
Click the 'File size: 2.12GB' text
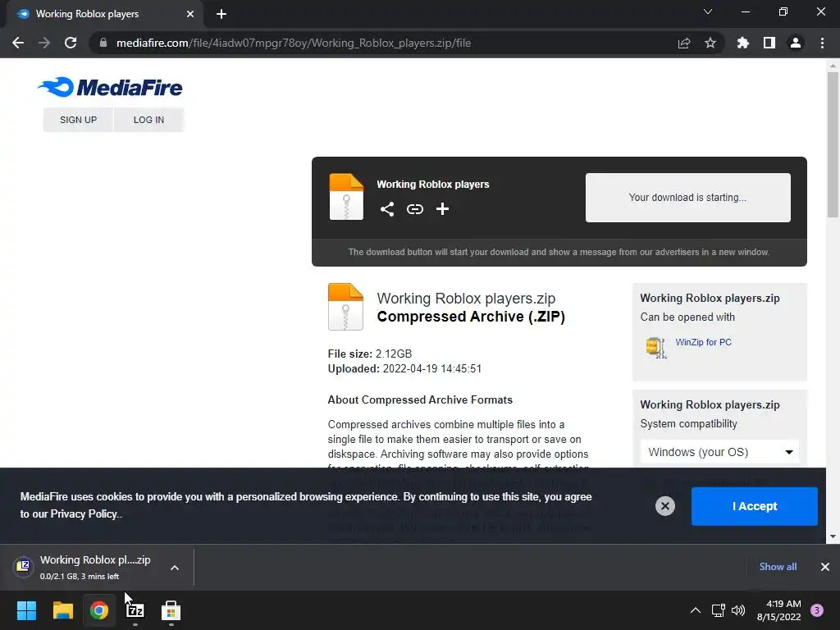coord(370,354)
